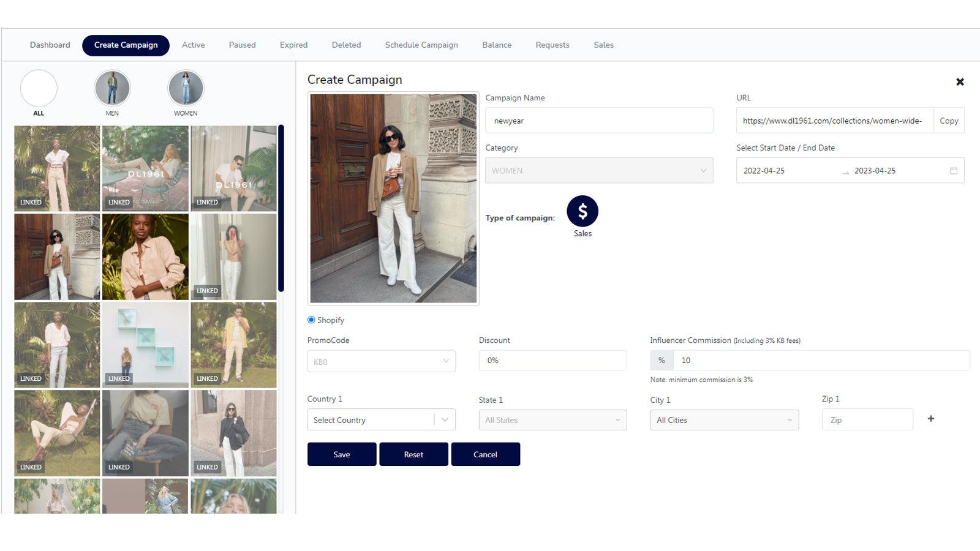The image size is (980, 551).
Task: Open the Select Country dropdown
Action: [x=381, y=419]
